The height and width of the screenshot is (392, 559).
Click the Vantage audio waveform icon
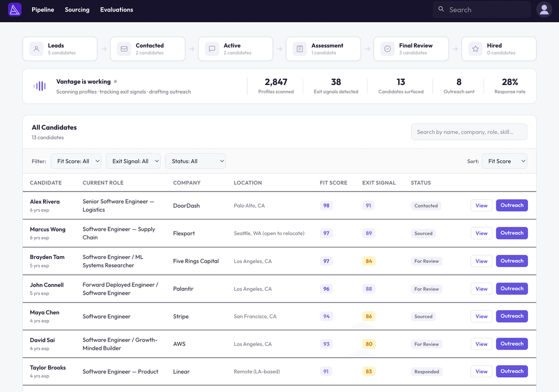pyautogui.click(x=39, y=86)
